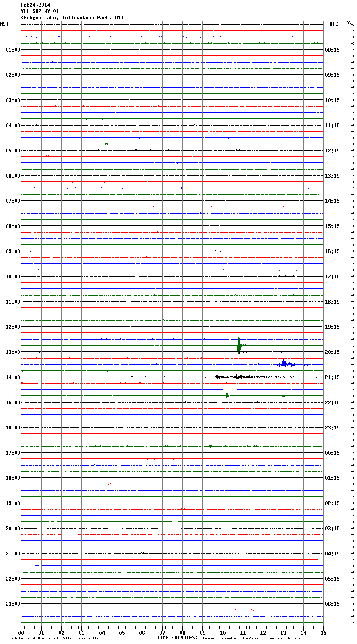
Task: Click the traces clipped footnote text
Action: (x=254, y=638)
